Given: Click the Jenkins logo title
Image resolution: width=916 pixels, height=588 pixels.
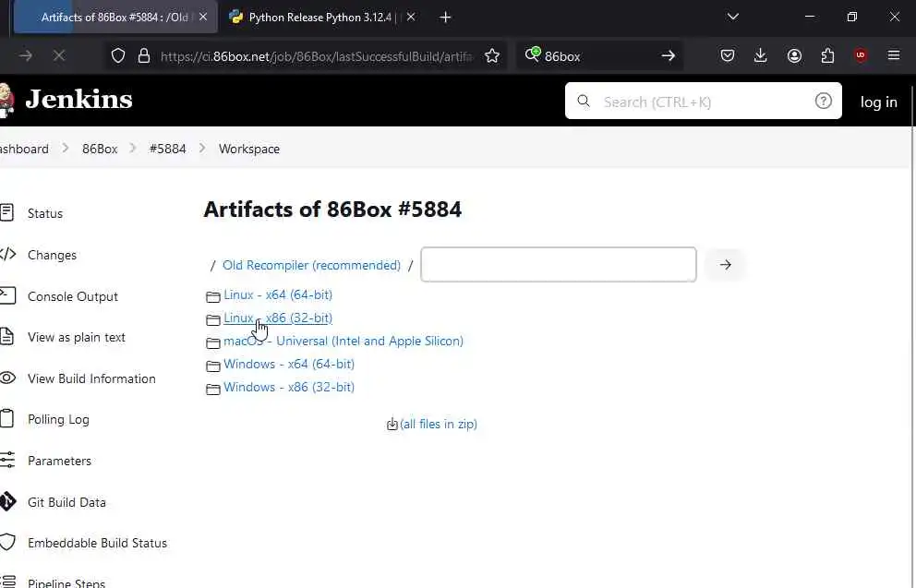Looking at the screenshot, I should click(x=78, y=100).
